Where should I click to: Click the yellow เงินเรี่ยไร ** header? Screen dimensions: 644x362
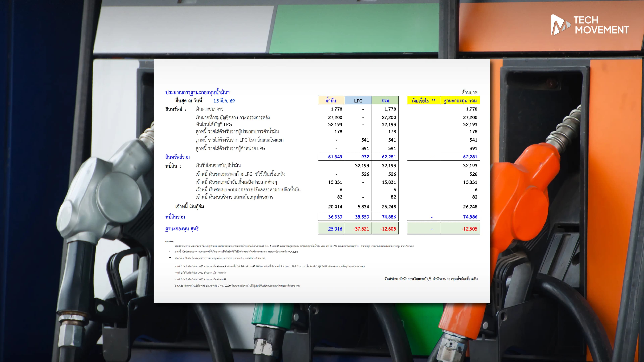pos(423,100)
